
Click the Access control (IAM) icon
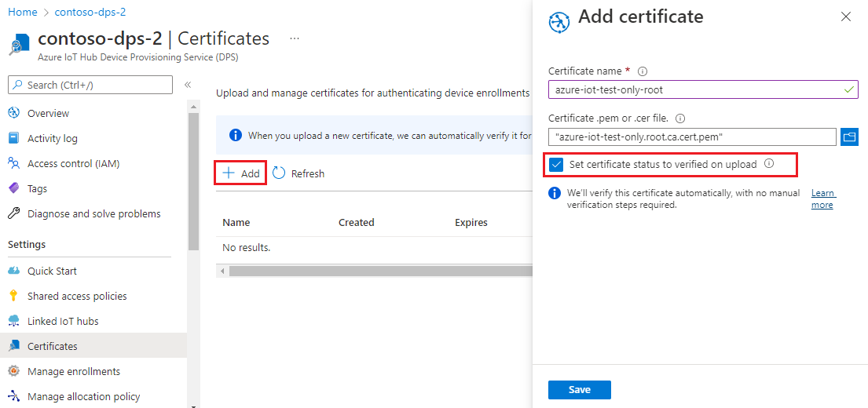pos(14,163)
